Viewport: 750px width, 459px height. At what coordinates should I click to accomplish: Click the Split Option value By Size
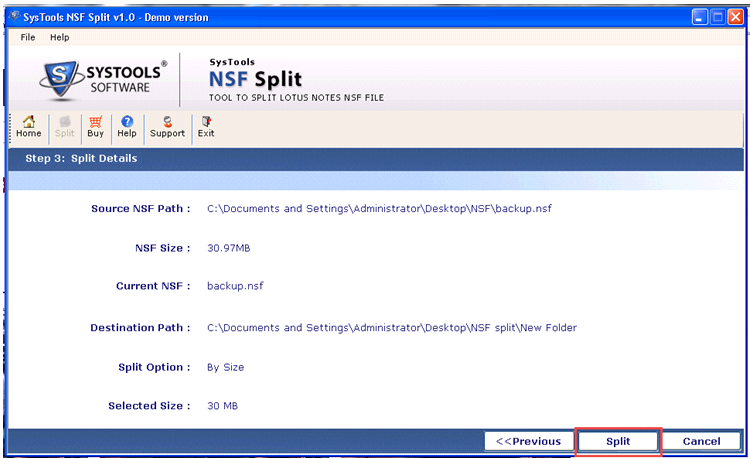tap(226, 367)
